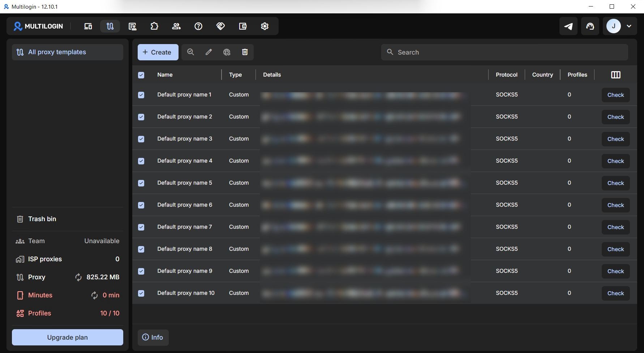Check the proxy for Default proxy name 2

coord(615,117)
